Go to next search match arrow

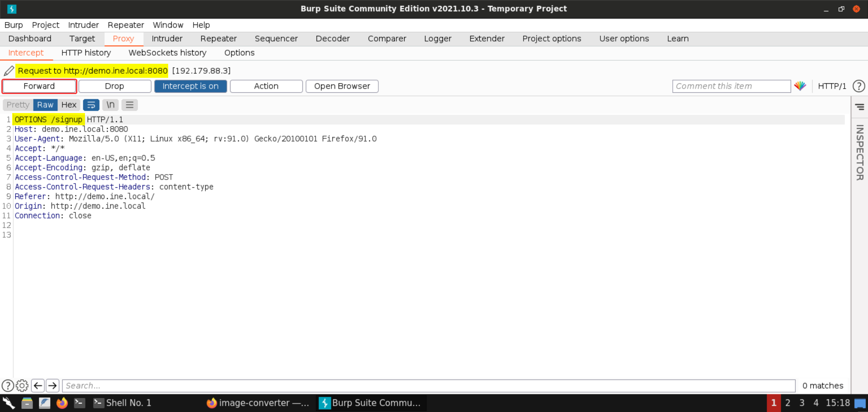(x=52, y=386)
